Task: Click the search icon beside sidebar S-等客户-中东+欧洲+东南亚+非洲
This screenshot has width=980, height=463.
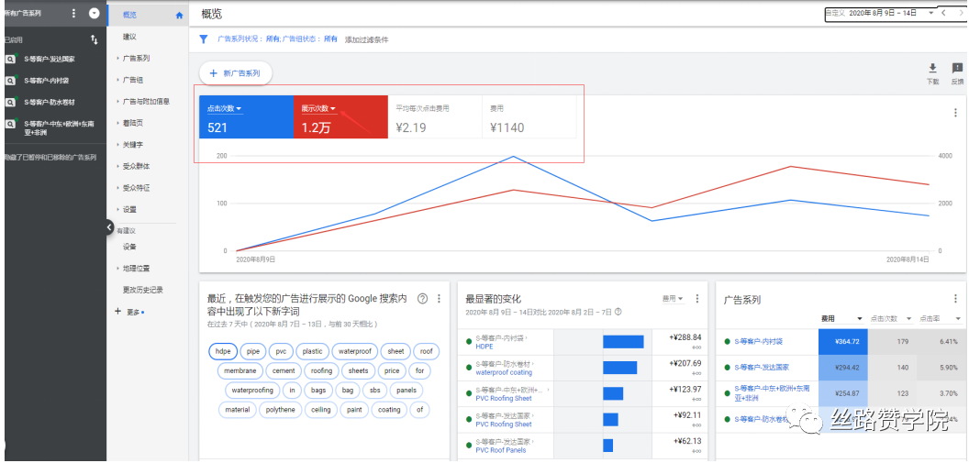Action: 11,124
